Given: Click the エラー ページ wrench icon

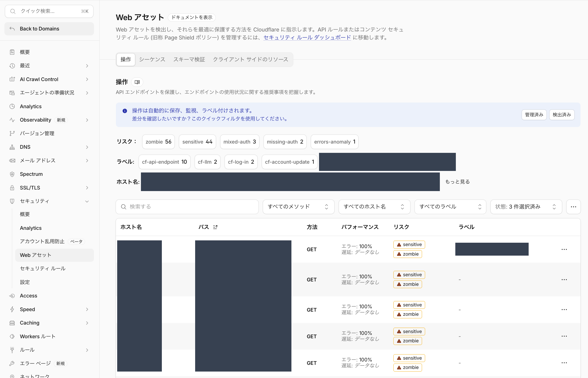Looking at the screenshot, I should pos(12,364).
